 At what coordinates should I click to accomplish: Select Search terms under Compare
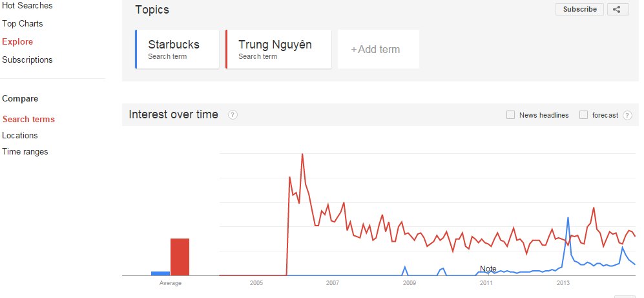tap(28, 119)
